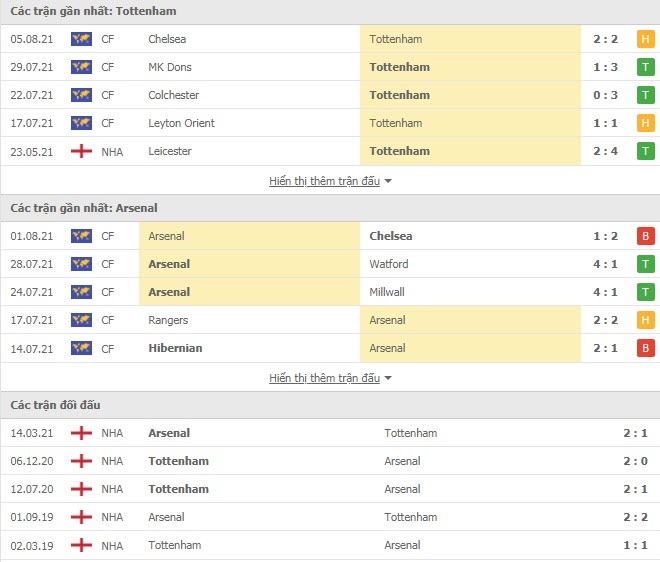The image size is (660, 562).
Task: Expand more Tottenham matches via Hiển thị thêm trận đấu
Action: [325, 181]
